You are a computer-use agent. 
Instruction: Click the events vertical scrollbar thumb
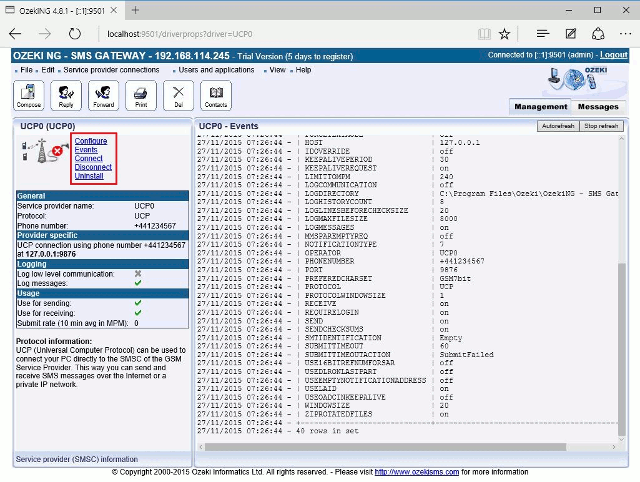coord(622,349)
